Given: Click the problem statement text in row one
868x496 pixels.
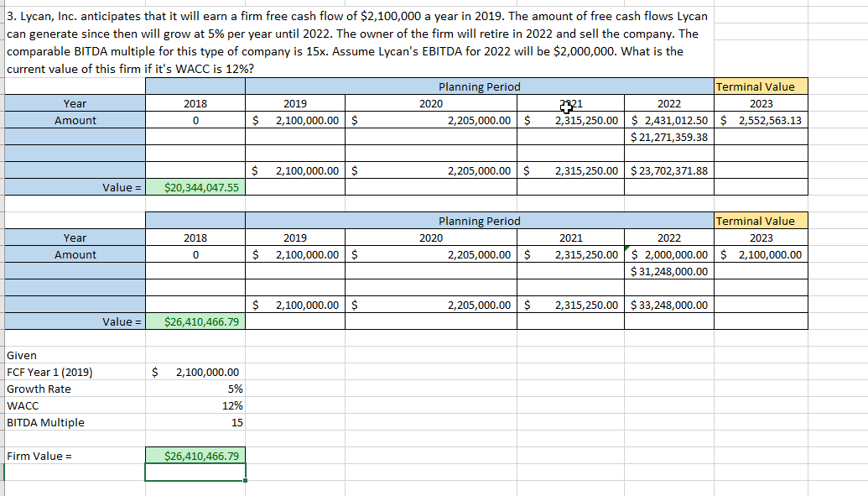Looking at the screenshot, I should click(352, 17).
